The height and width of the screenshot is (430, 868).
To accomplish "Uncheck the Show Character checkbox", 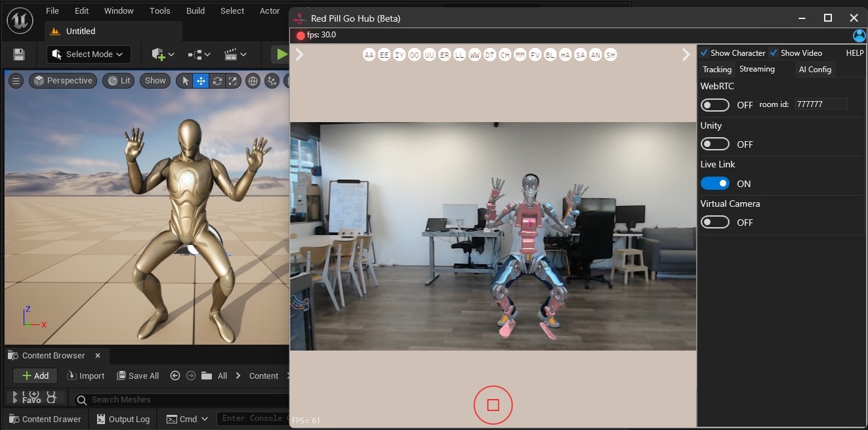I will click(705, 53).
